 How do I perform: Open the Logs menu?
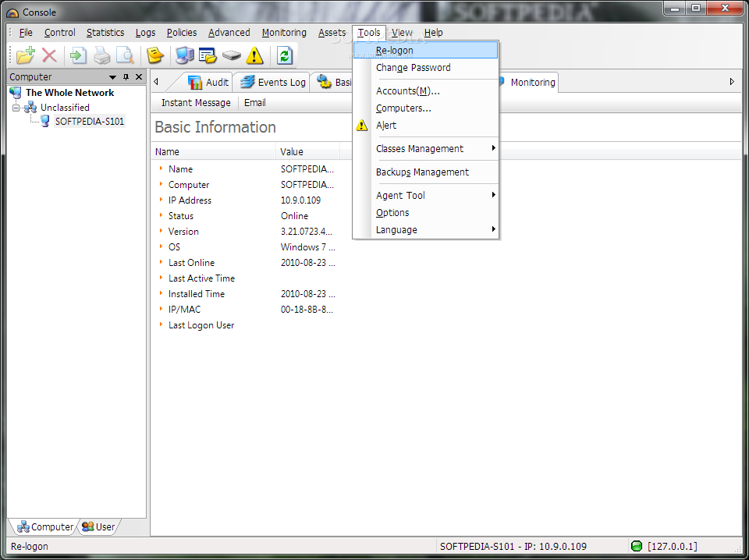click(145, 33)
